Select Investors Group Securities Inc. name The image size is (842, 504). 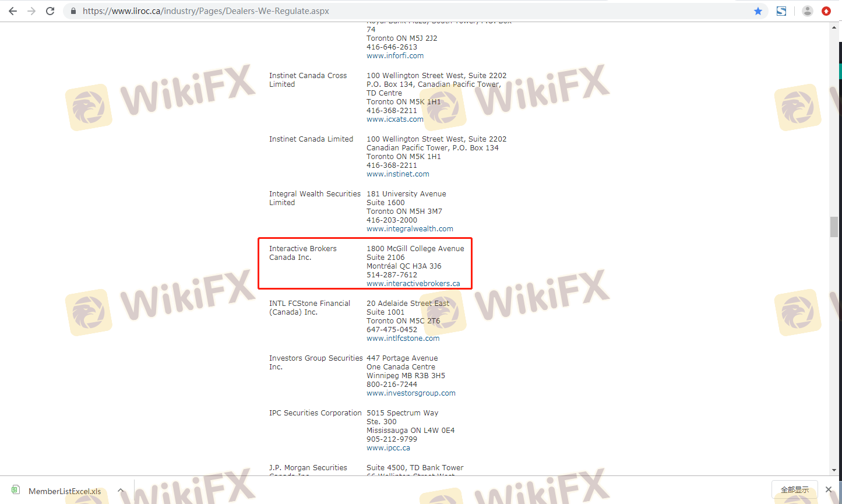pos(316,362)
